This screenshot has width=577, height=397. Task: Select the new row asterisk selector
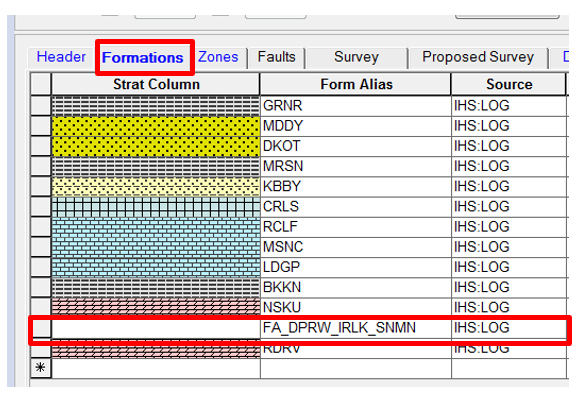tap(40, 368)
